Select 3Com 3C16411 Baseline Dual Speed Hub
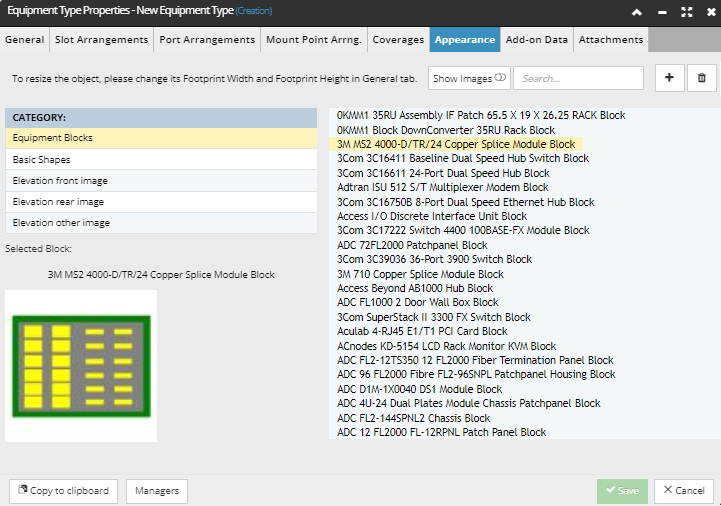 [463, 159]
